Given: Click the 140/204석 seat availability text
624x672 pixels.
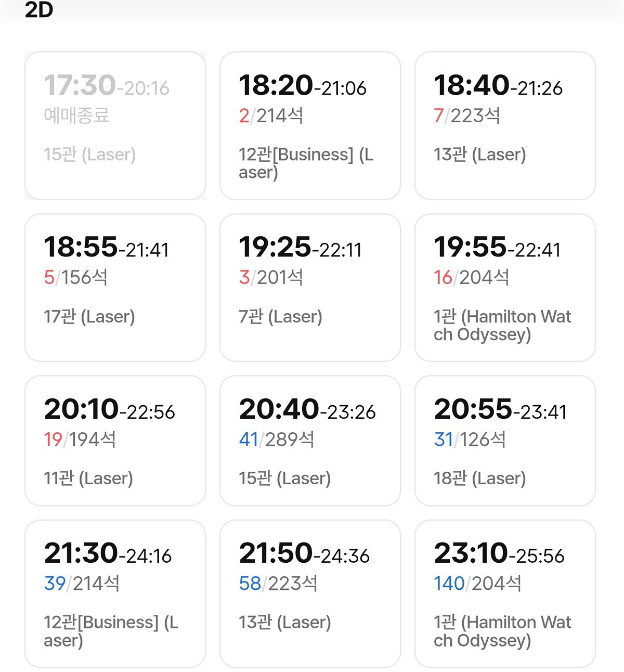Looking at the screenshot, I should pyautogui.click(x=477, y=584).
